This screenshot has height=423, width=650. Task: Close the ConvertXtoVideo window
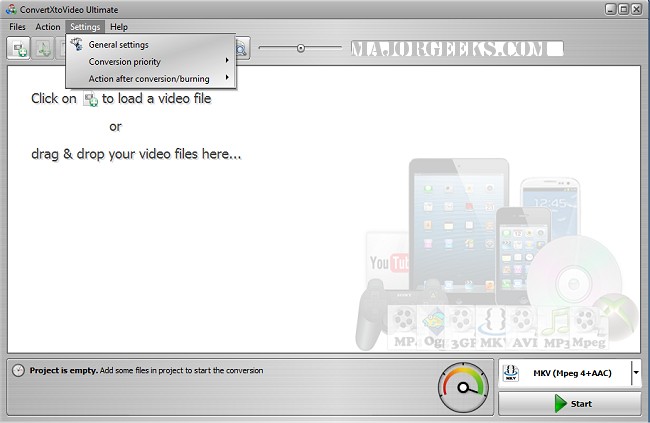click(636, 9)
